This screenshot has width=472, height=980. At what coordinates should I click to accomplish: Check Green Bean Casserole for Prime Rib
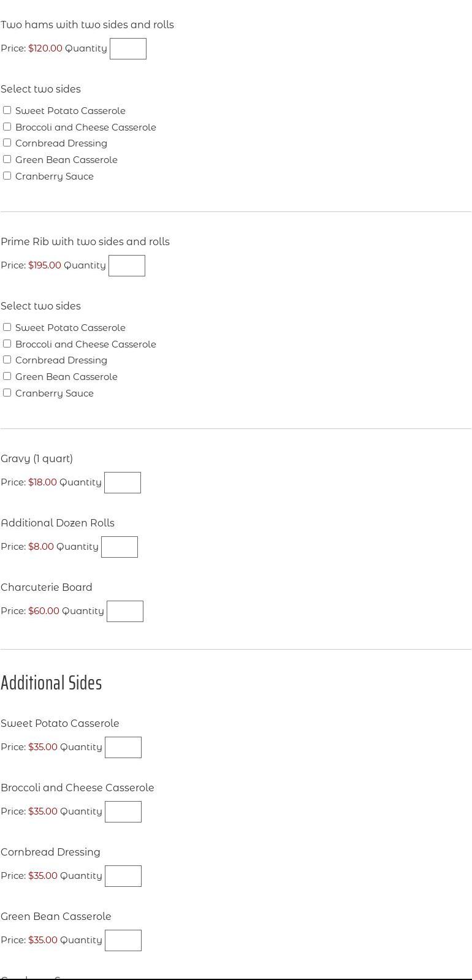pos(7,376)
